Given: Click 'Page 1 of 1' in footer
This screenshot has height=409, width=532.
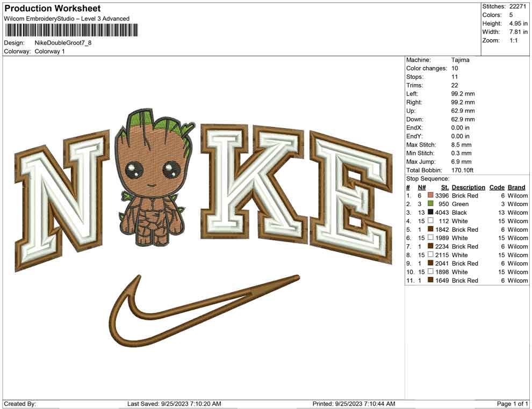Looking at the screenshot, I should [512, 403].
